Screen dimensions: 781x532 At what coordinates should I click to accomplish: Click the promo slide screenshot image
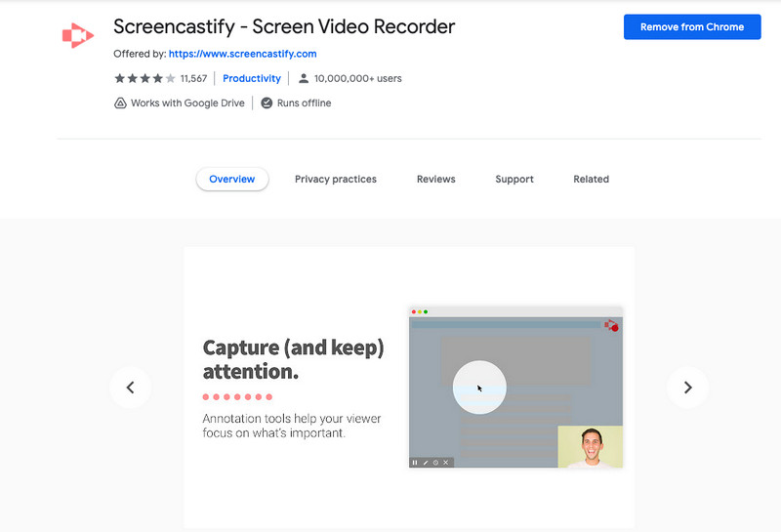pos(515,388)
